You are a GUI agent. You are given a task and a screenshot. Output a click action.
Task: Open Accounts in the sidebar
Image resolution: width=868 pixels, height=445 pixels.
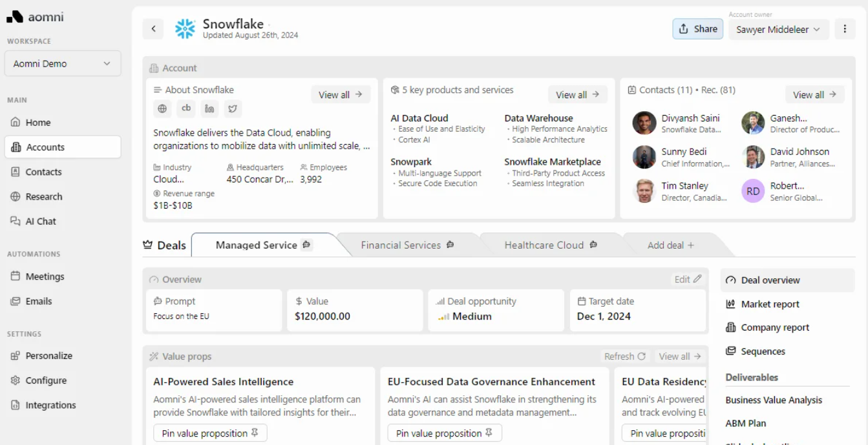click(63, 147)
